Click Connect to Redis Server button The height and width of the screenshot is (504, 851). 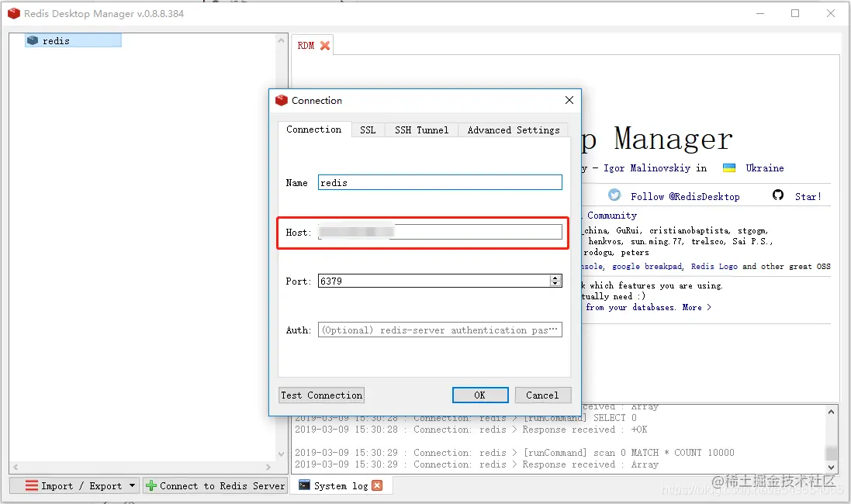(x=216, y=485)
